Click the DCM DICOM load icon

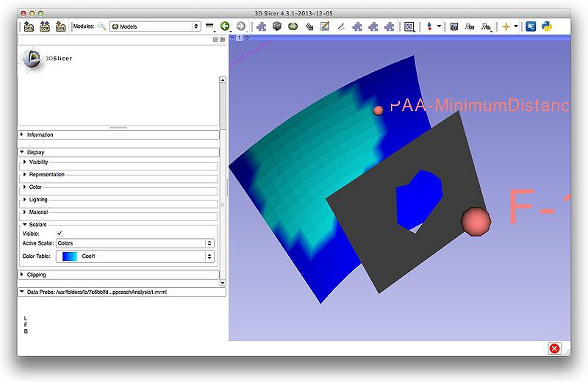pos(44,26)
